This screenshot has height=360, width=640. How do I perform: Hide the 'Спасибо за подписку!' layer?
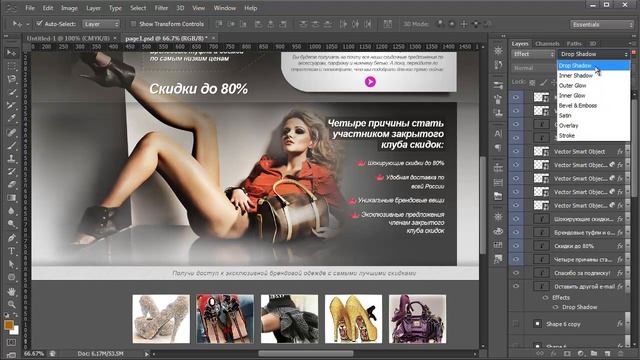516,273
